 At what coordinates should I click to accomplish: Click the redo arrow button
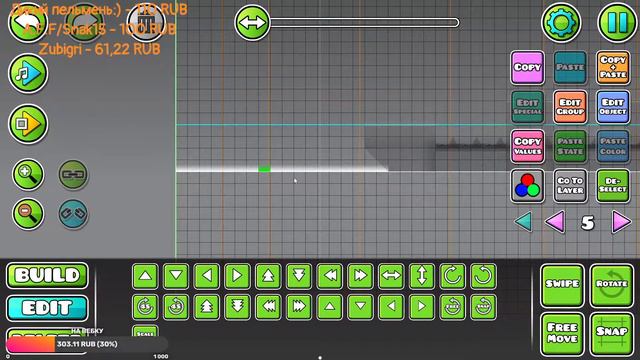pyautogui.click(x=85, y=22)
